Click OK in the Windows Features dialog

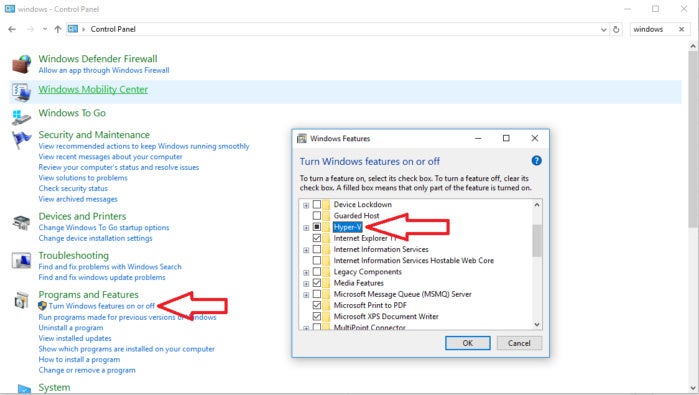pyautogui.click(x=468, y=343)
